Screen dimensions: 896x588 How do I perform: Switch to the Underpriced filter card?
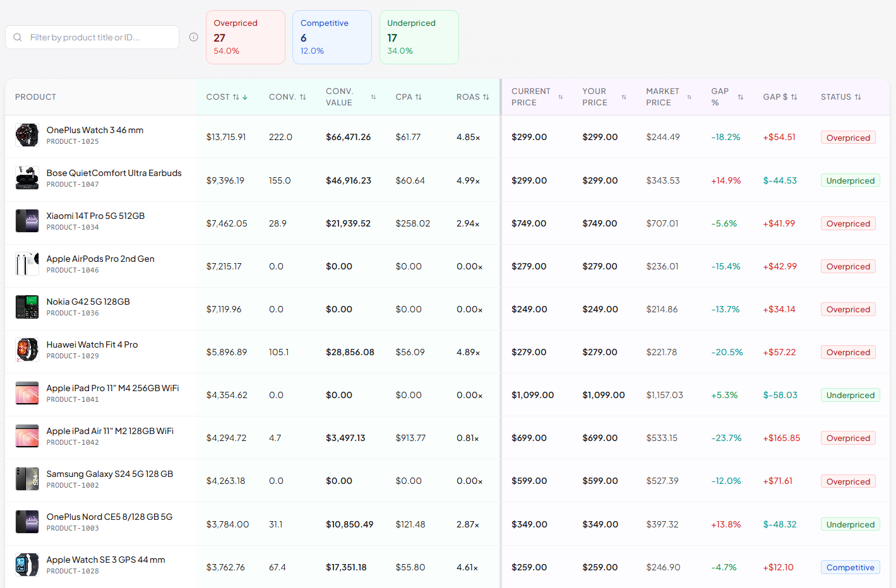[419, 37]
